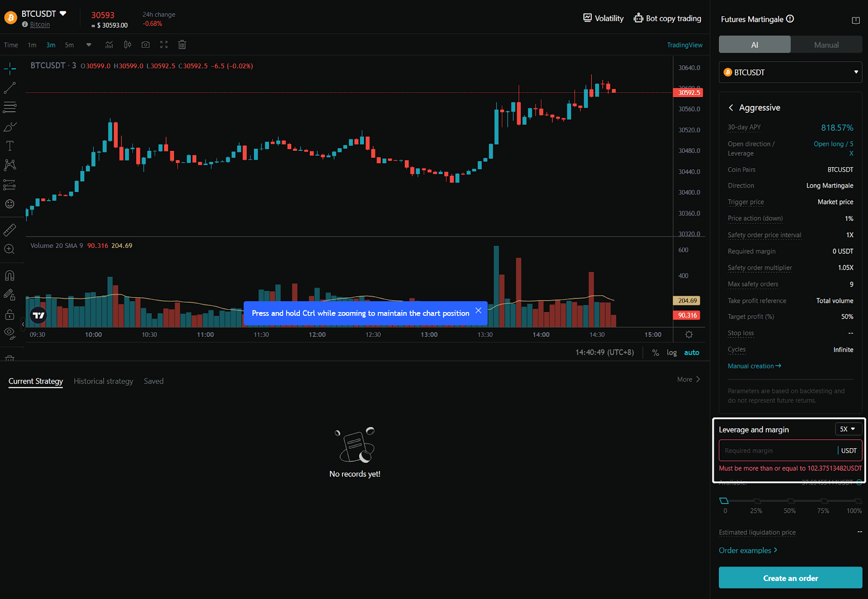Click the Futures Martingale info icon
This screenshot has height=599, width=868.
click(790, 19)
